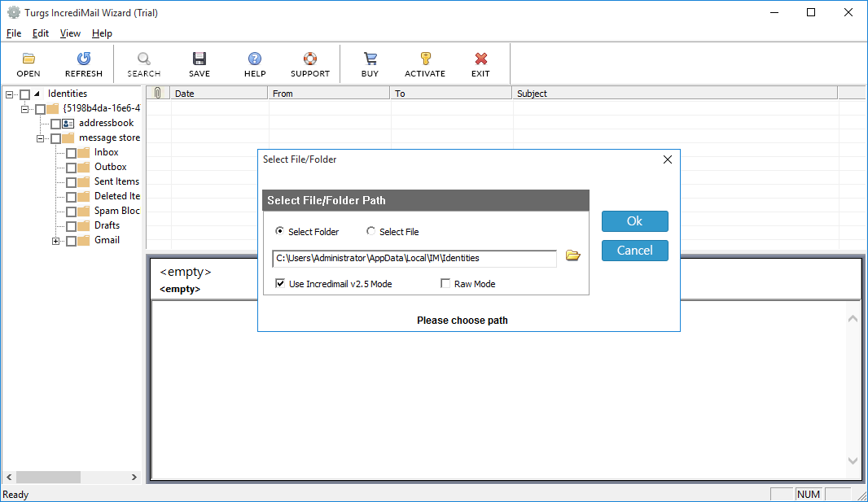Click the tree scrollbar right arrow
The height and width of the screenshot is (502, 868).
[134, 477]
